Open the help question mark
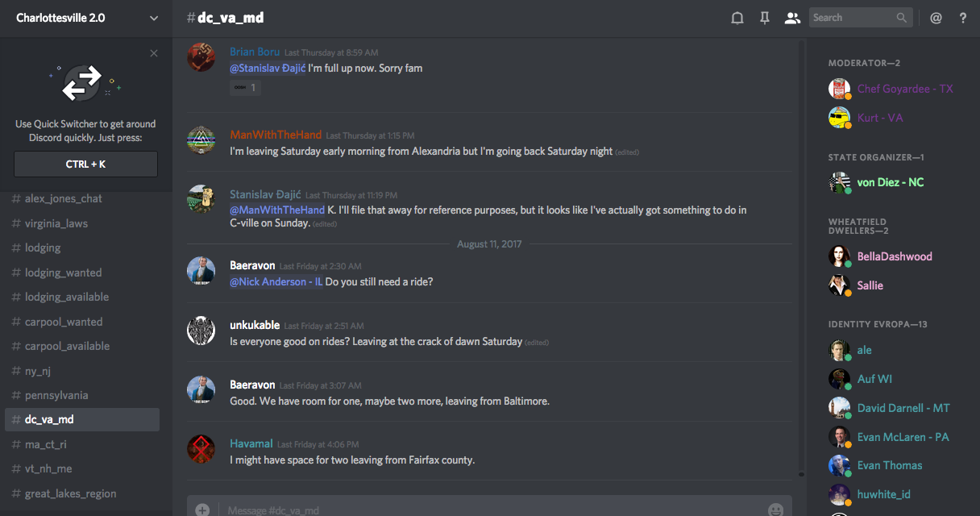Image resolution: width=980 pixels, height=516 pixels. 963,18
